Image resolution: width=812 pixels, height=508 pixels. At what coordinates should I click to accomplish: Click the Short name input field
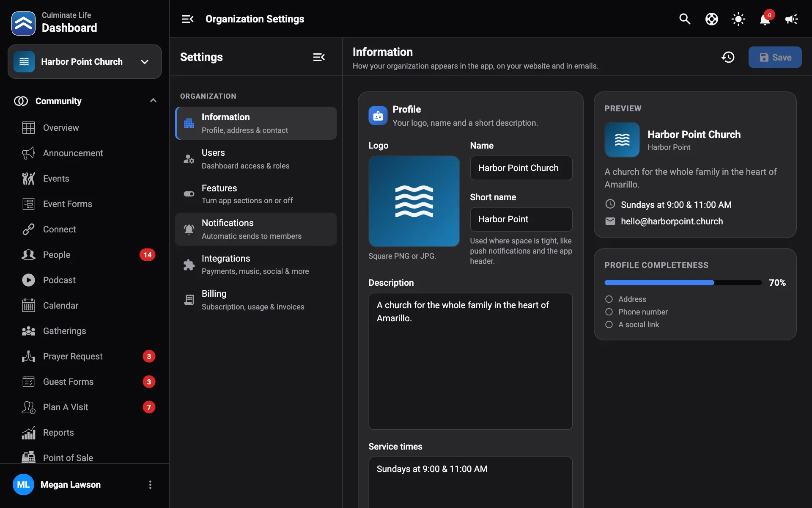coord(521,219)
